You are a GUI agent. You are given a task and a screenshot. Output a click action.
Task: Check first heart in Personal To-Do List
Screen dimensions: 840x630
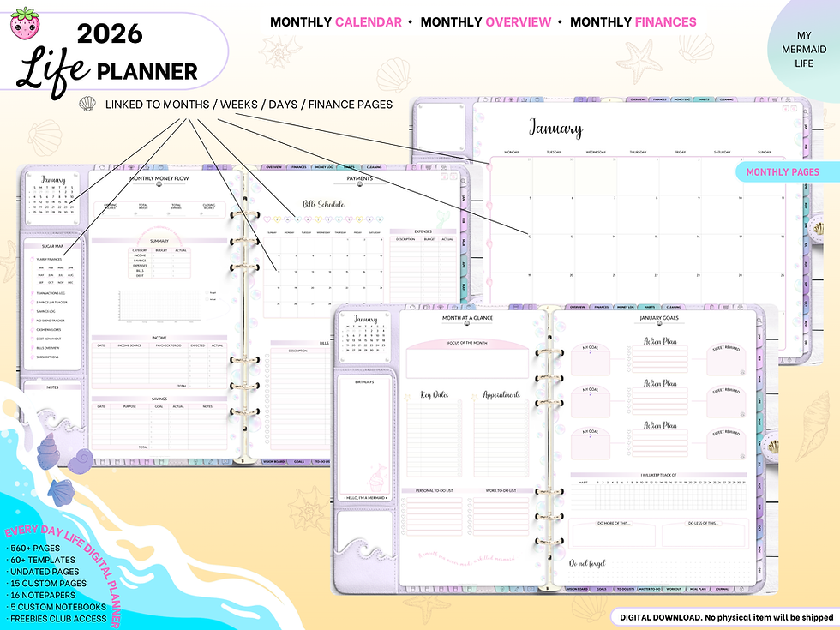(404, 500)
